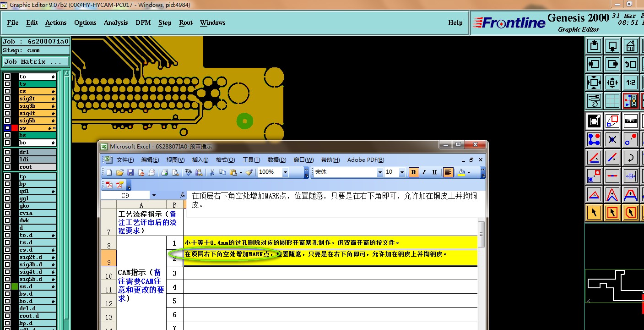Click the 1:2 zoom scale icon
Viewport: 644px width, 330px height.
click(x=631, y=82)
